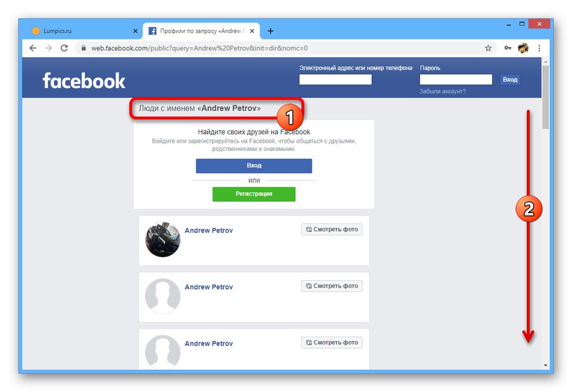Click the car profile picture thumbnail

162,240
